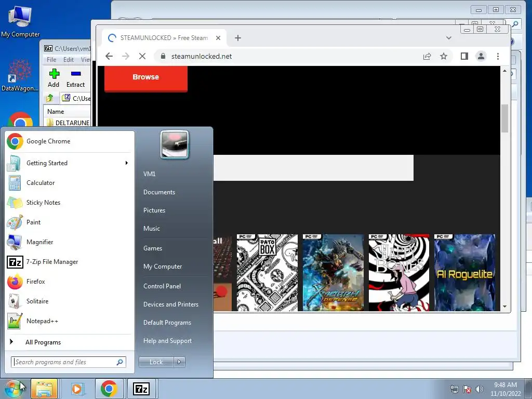The image size is (532, 399).
Task: Click DataWagon desktop shortcut
Action: tap(20, 75)
